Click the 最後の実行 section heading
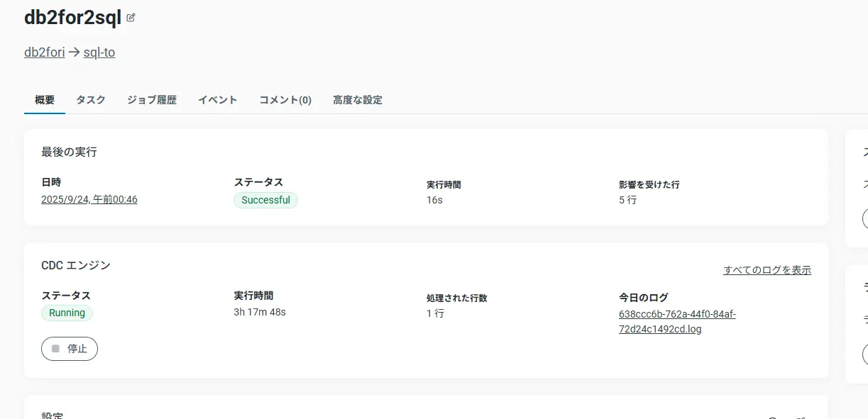This screenshot has width=868, height=419. [69, 152]
